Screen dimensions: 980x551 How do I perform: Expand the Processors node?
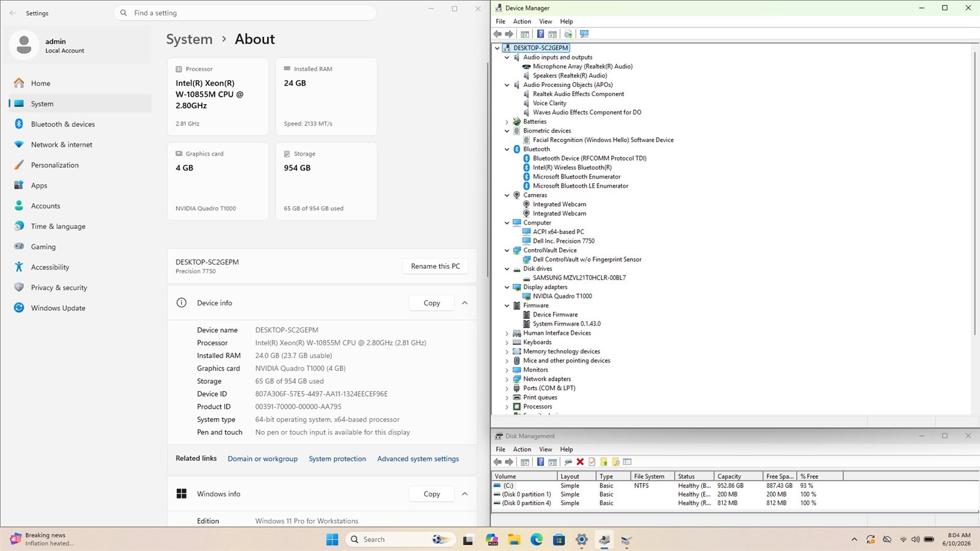pyautogui.click(x=507, y=407)
